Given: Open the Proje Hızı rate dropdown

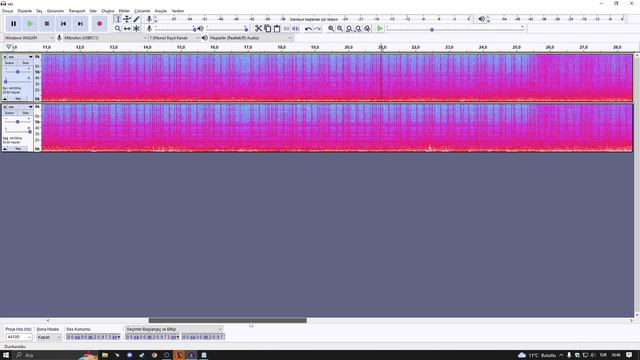Looking at the screenshot, I should pos(18,337).
